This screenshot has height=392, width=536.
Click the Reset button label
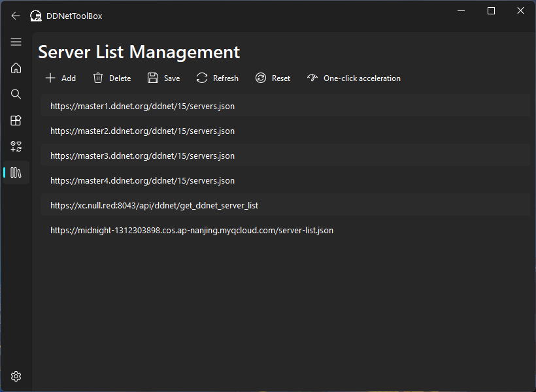(281, 78)
